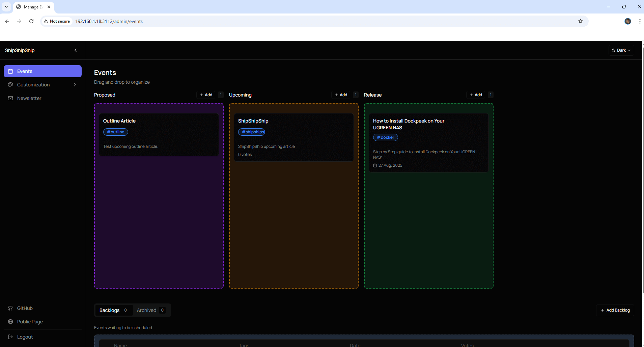Click the Add Backlog button

click(615, 310)
